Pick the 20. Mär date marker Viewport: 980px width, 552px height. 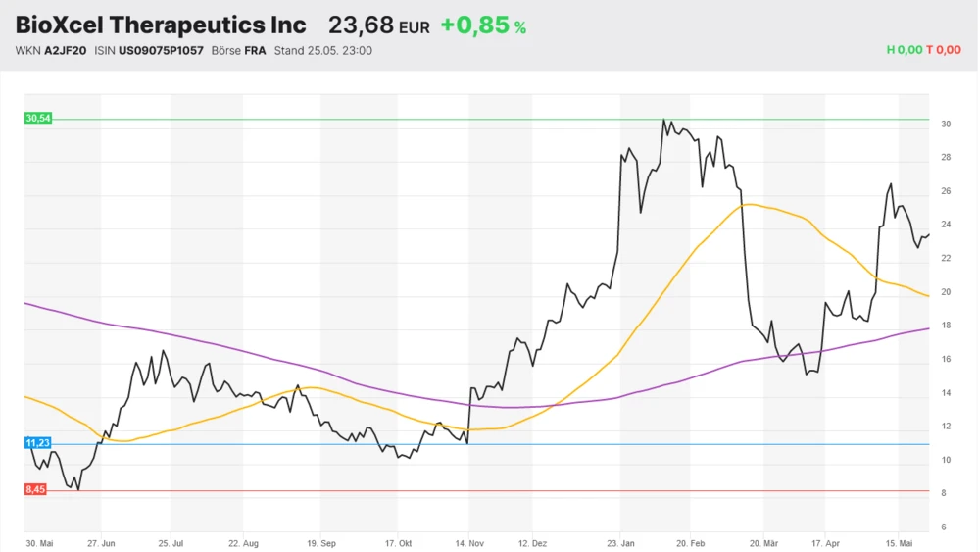click(x=763, y=542)
